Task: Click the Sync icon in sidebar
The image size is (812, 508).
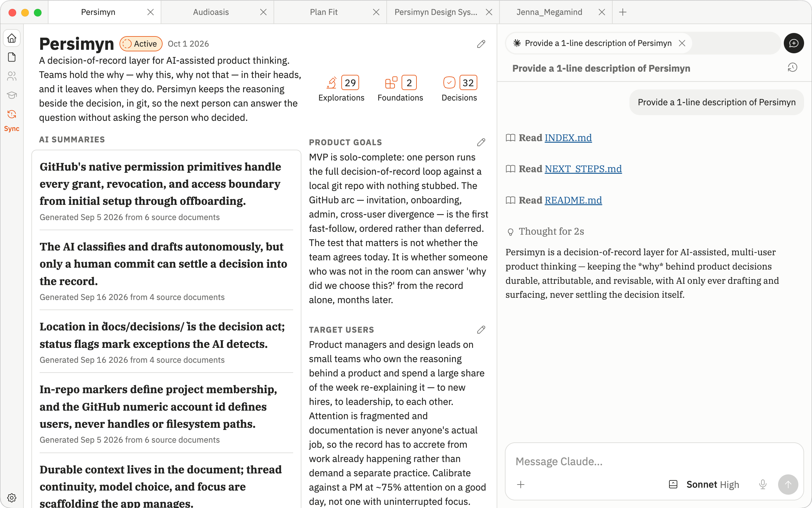Action: click(x=12, y=114)
